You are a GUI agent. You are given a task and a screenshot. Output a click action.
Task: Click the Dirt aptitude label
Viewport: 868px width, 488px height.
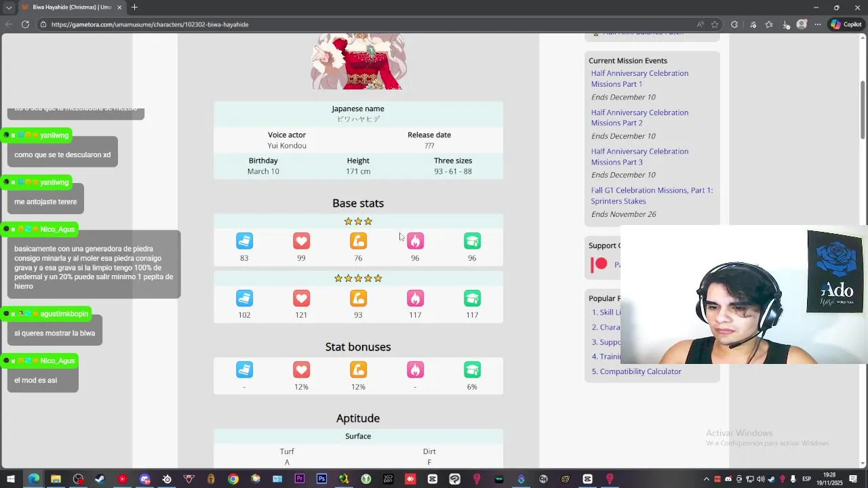click(x=429, y=451)
